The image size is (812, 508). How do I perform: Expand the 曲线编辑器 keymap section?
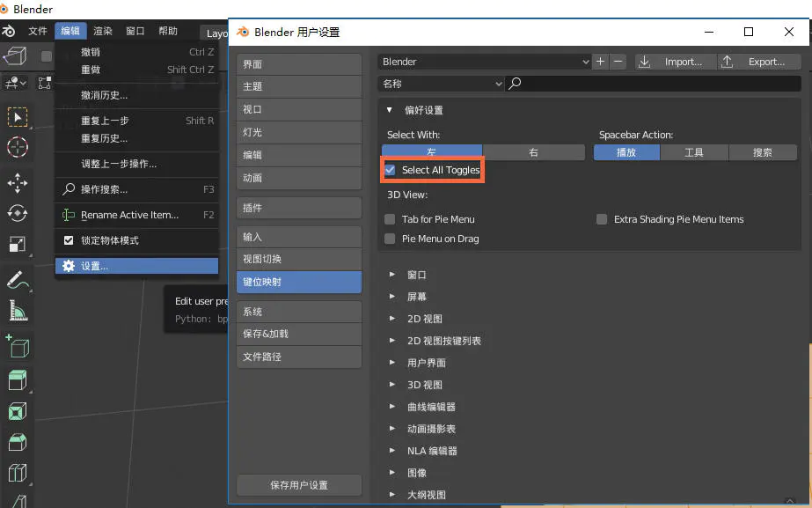tap(392, 407)
